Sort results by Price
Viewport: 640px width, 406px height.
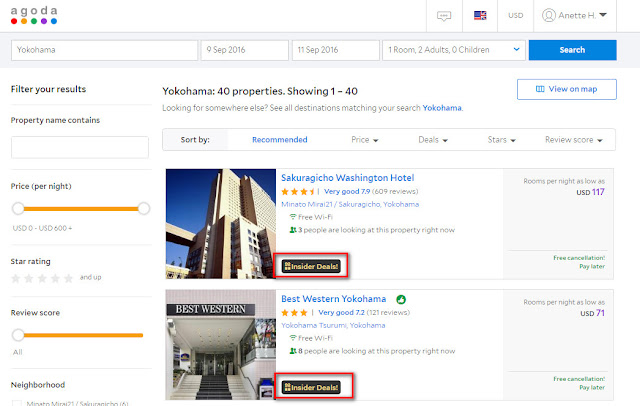point(364,140)
